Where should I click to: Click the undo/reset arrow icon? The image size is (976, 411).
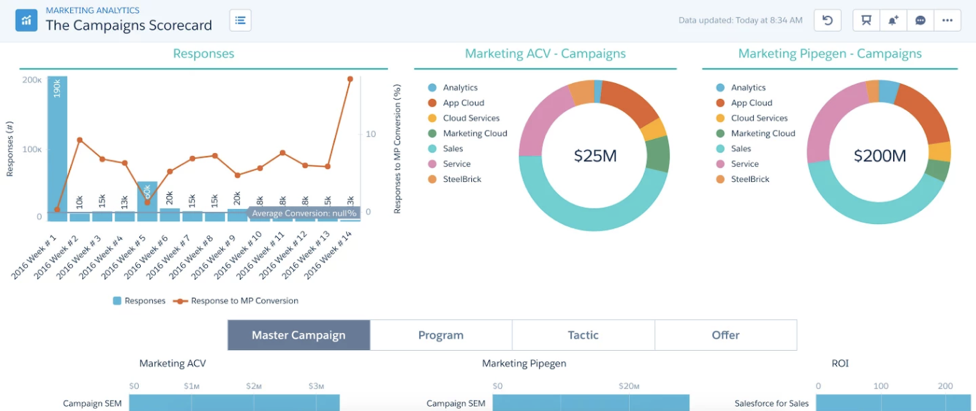[827, 20]
